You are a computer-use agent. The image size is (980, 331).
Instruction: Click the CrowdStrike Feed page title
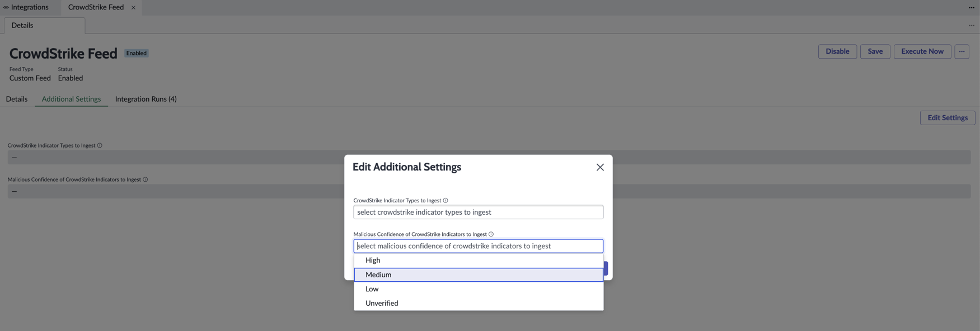pos(63,53)
